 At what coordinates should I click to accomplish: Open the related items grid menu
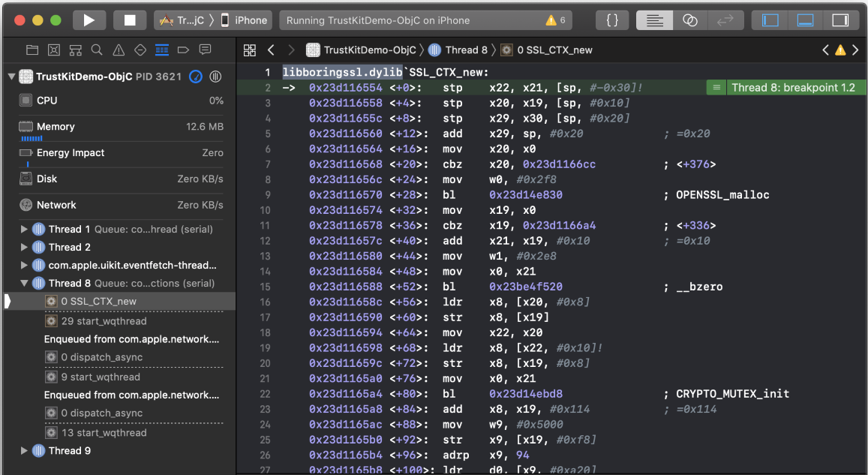(251, 50)
